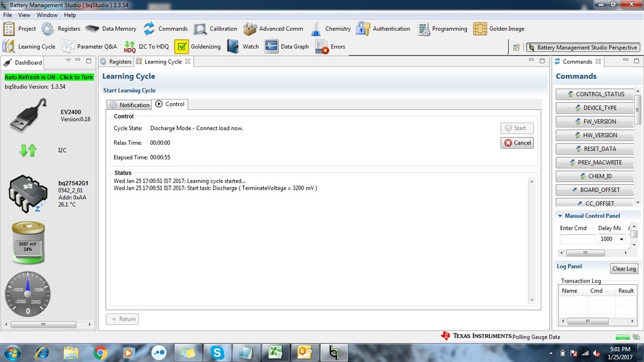Open Skype from the taskbar
The width and height of the screenshot is (644, 362).
click(218, 353)
